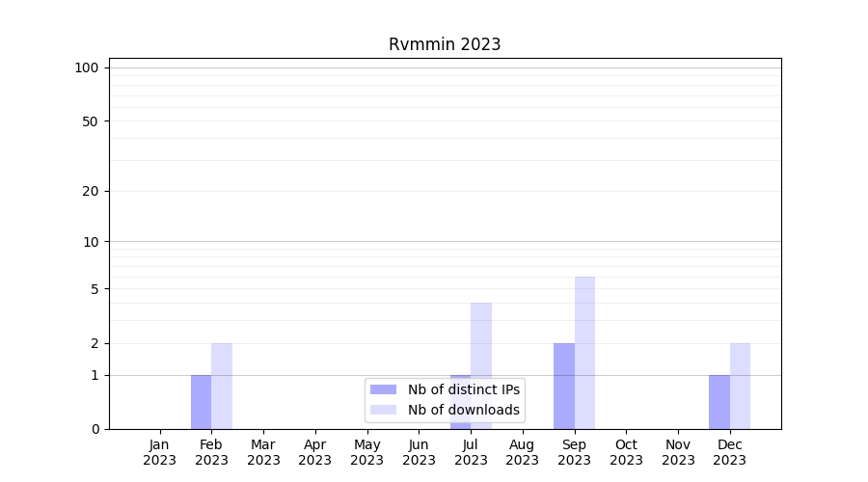Click the Dec 2023 distinct IPs bar
The width and height of the screenshot is (868, 482).
(x=719, y=402)
